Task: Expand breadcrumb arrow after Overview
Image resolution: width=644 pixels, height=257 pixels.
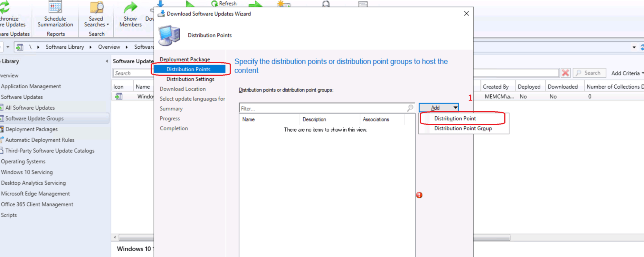Action: (127, 47)
